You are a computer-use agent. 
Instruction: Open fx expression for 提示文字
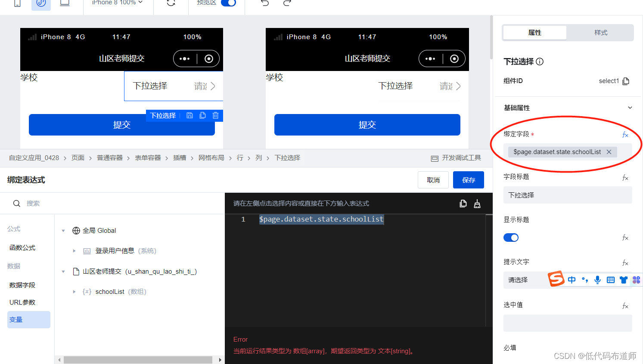click(x=625, y=263)
